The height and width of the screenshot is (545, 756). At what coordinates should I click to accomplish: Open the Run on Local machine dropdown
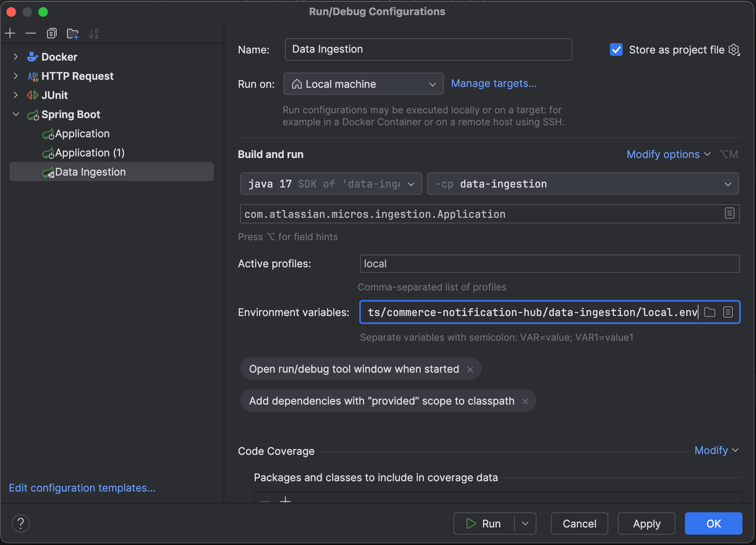pos(363,84)
